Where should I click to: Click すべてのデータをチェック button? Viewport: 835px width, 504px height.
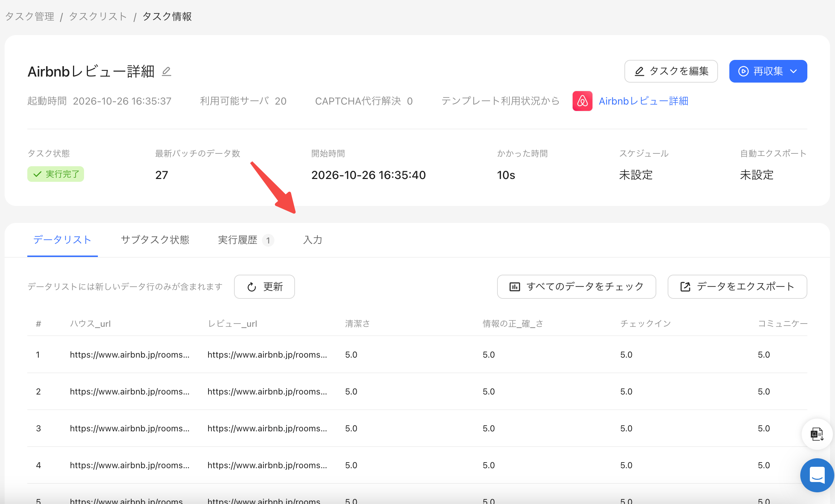(577, 286)
